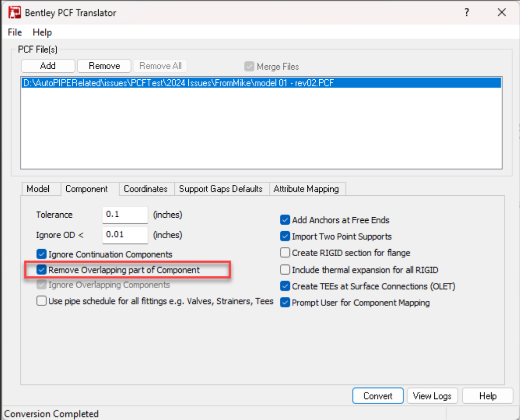Click the Ignore OD input field

tap(125, 234)
